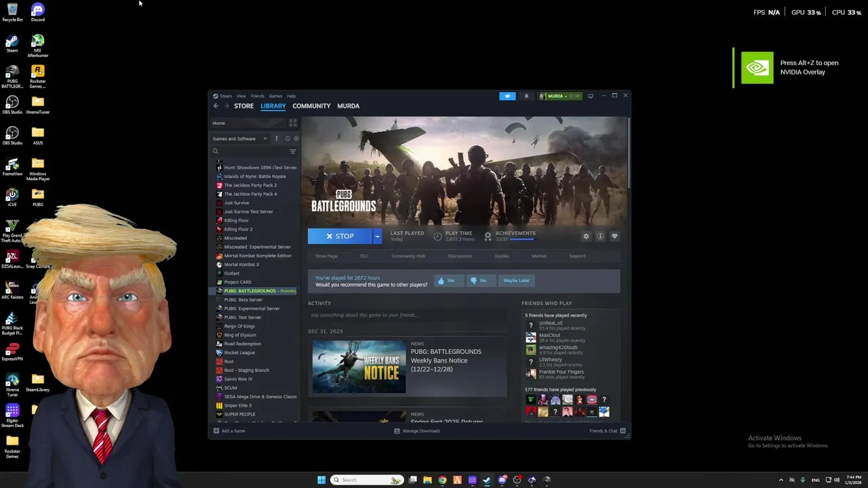
Task: Open advanced filters icon beside library search
Action: [x=293, y=151]
